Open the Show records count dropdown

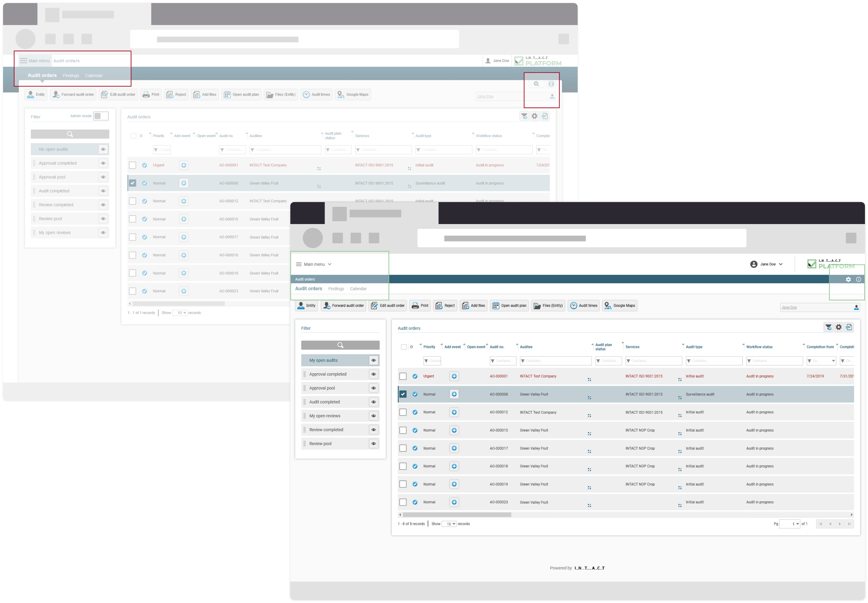click(449, 523)
